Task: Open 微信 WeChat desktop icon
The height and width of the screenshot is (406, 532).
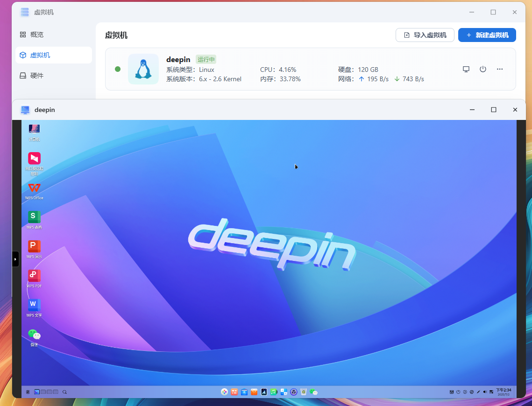Action: tap(34, 335)
